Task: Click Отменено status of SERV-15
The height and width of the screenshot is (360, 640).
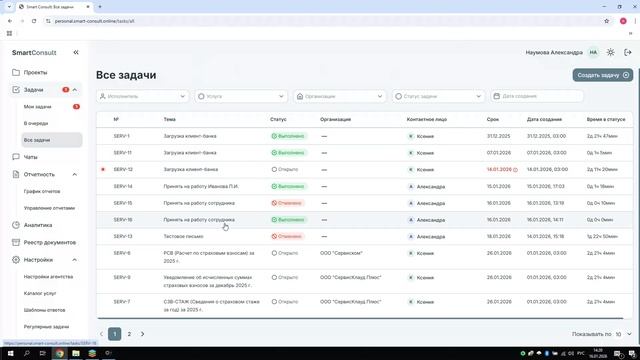Action: [x=287, y=203]
